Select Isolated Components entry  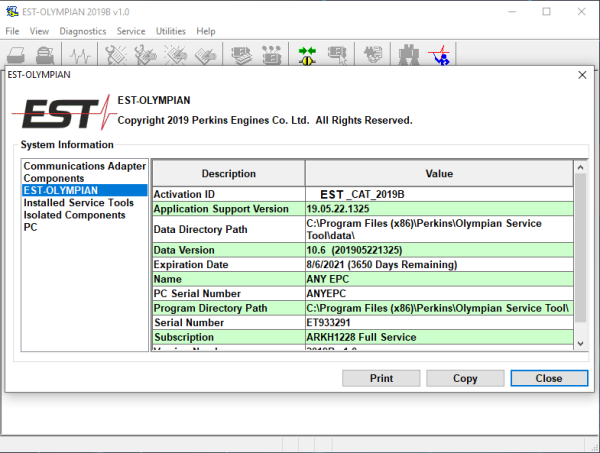(85, 215)
